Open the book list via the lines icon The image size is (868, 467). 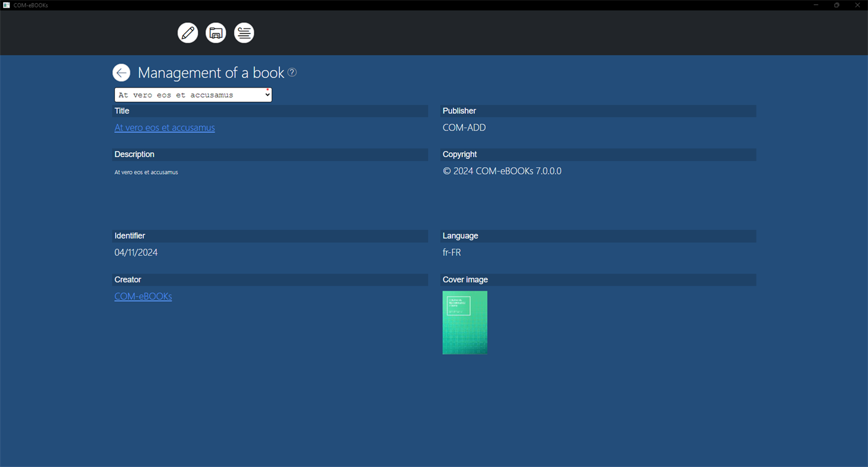pos(244,32)
